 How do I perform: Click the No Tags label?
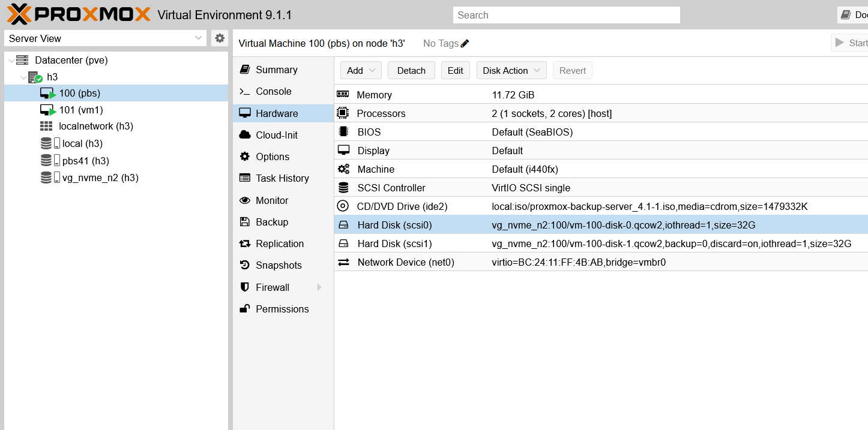[x=441, y=43]
